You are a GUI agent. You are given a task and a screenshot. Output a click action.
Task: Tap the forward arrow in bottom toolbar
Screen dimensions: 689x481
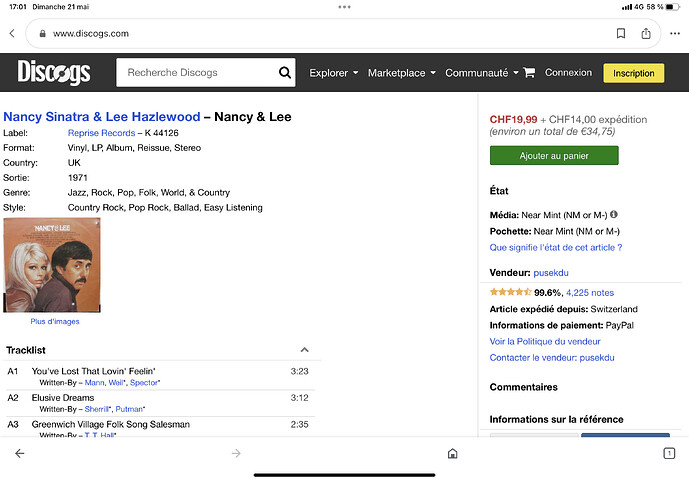point(236,453)
